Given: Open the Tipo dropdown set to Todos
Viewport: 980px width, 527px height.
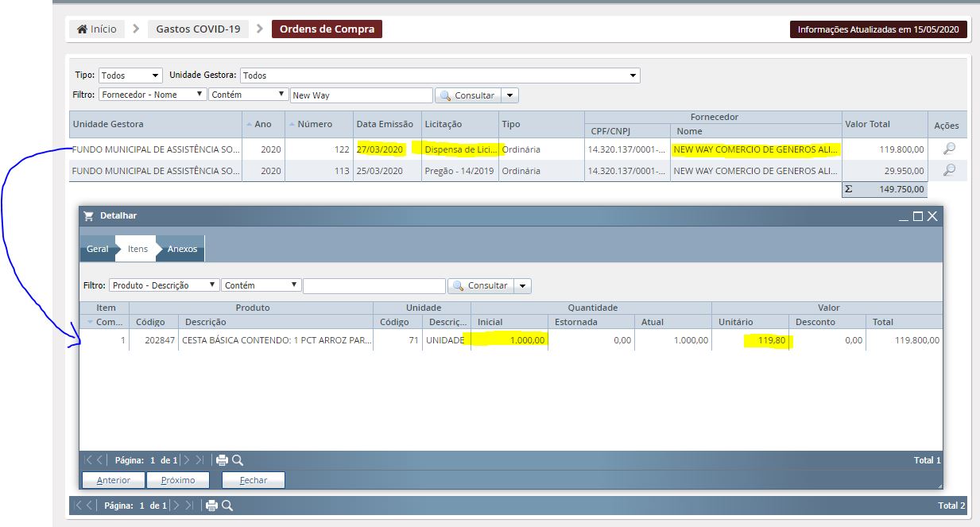Looking at the screenshot, I should pos(130,76).
